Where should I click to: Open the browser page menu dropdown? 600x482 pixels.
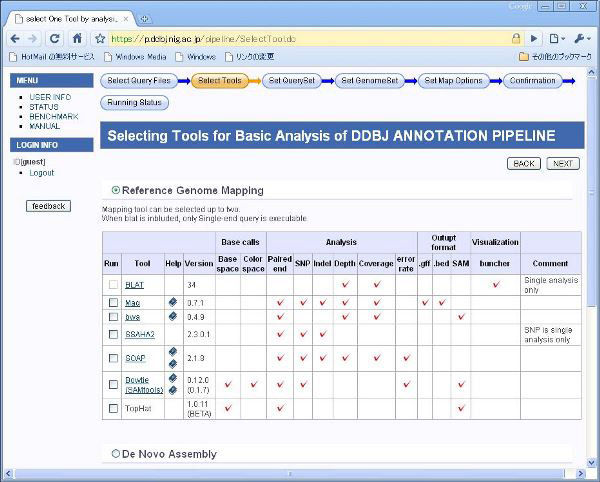click(x=556, y=38)
